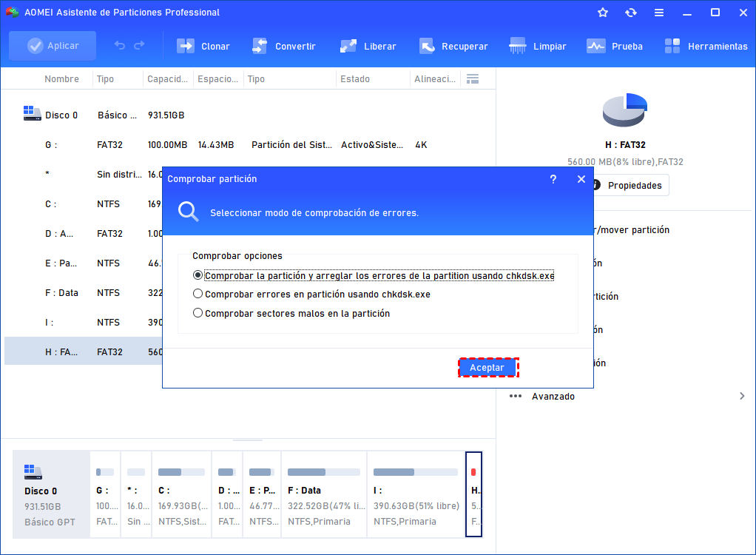
Task: Click the Disco 0 block in disk map
Action: coord(51,494)
